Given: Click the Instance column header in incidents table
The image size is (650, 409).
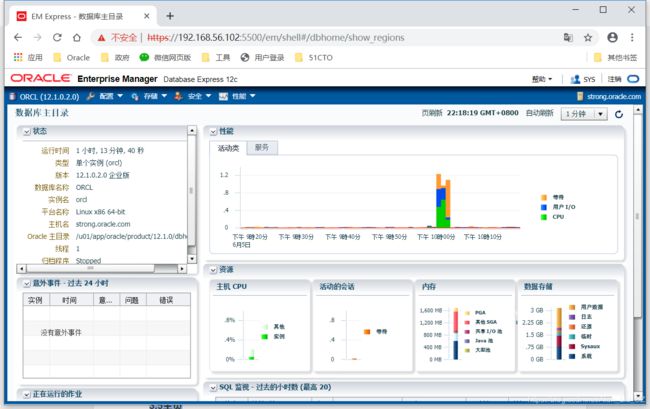Looking at the screenshot, I should pos(36,300).
